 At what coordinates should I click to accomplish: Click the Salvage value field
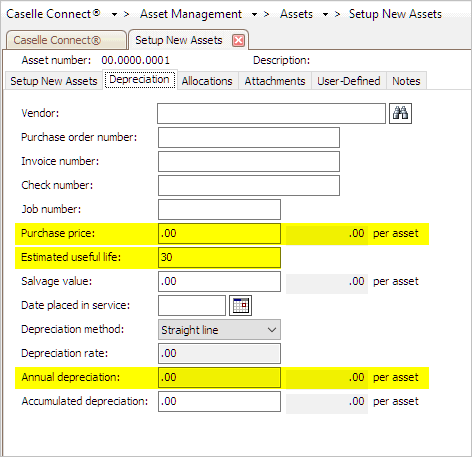(219, 281)
